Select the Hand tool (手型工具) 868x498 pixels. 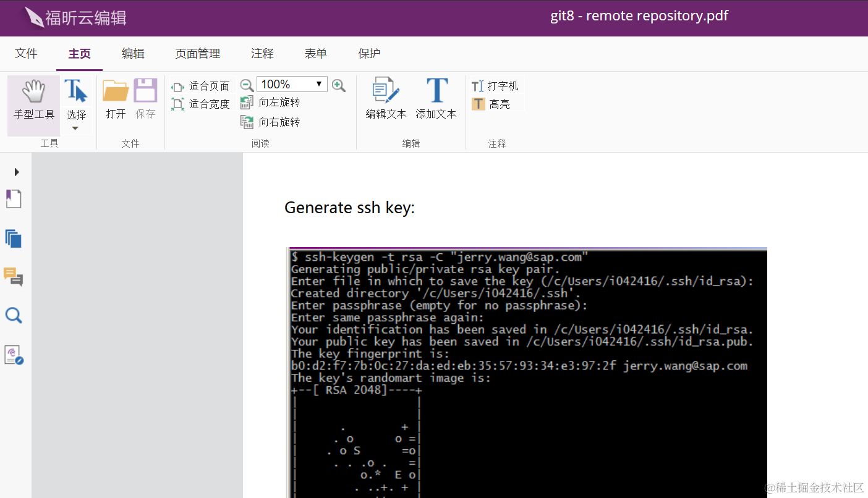tap(34, 105)
